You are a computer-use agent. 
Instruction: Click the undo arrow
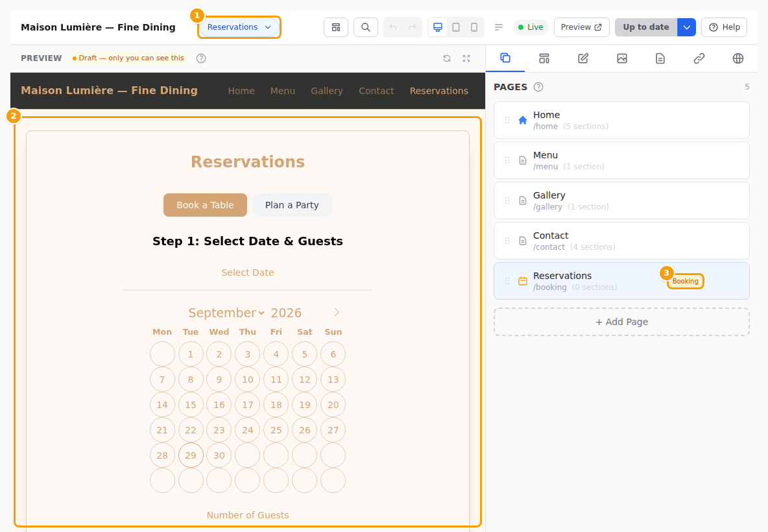click(393, 27)
